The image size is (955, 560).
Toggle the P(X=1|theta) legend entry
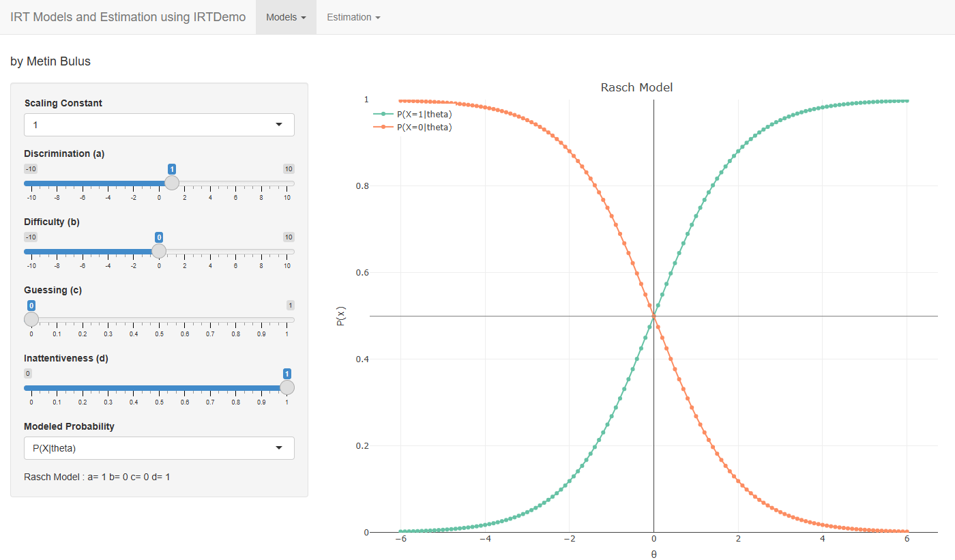coord(413,115)
